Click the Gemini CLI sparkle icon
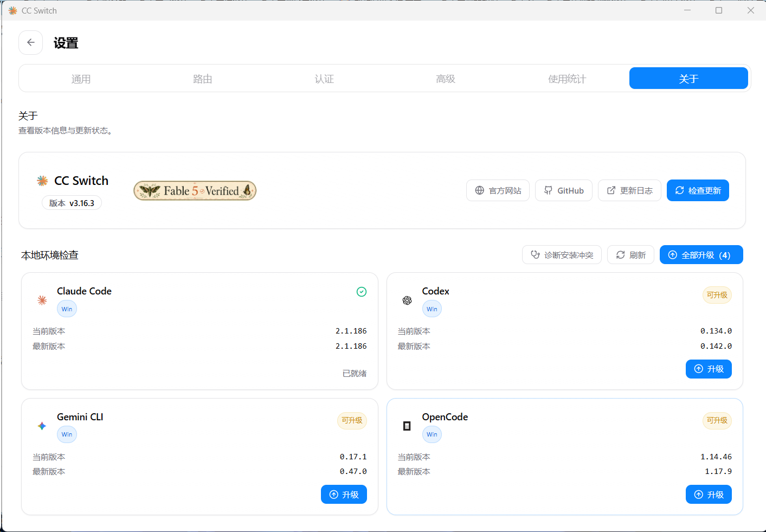This screenshot has height=532, width=766. click(42, 426)
